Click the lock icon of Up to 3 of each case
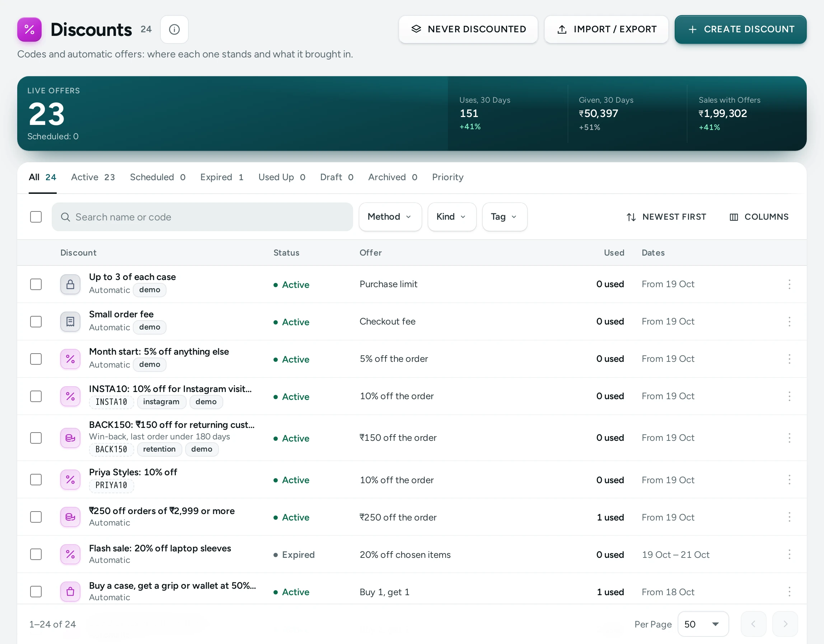This screenshot has height=644, width=824. click(x=70, y=284)
